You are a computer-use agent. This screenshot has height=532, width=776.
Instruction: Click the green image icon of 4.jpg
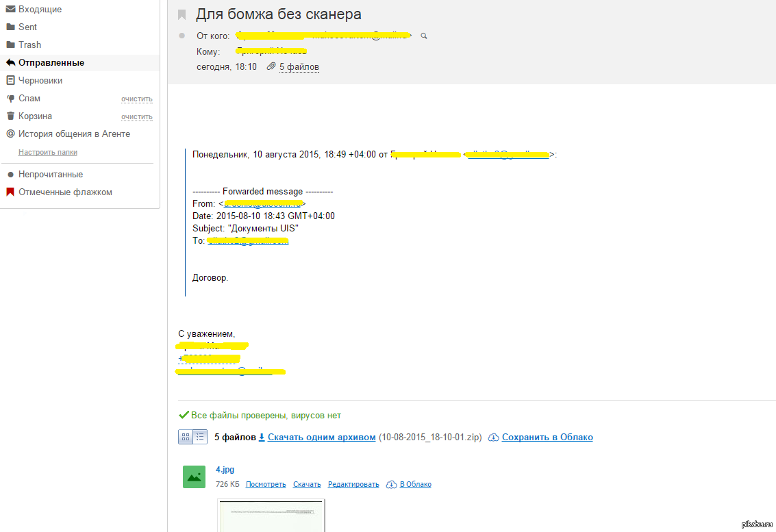(194, 477)
